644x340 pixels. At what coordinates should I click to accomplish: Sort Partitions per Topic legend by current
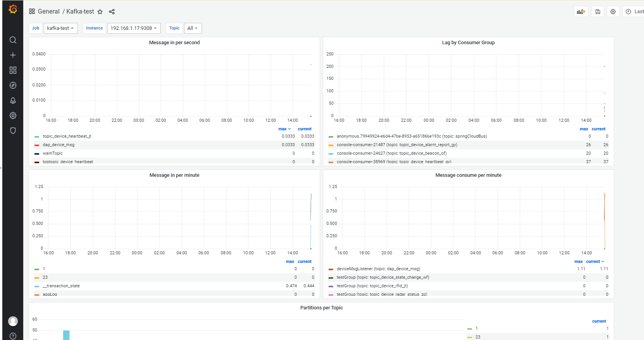coord(599,321)
